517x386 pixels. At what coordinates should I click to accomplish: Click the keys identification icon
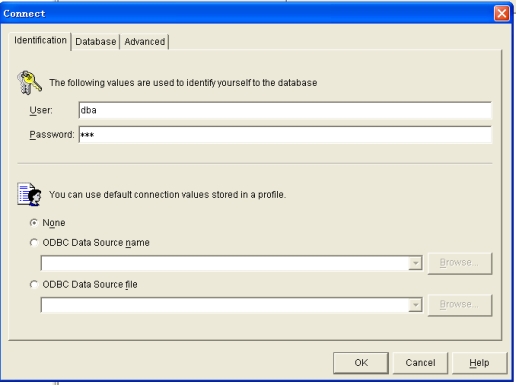pyautogui.click(x=30, y=82)
